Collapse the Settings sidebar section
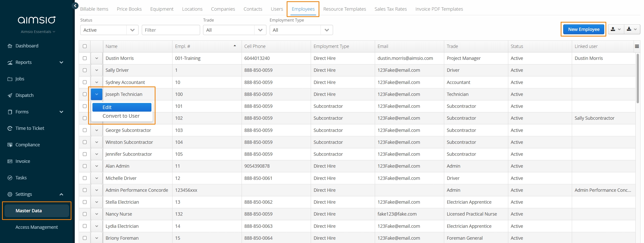This screenshot has width=644, height=243. click(x=61, y=194)
